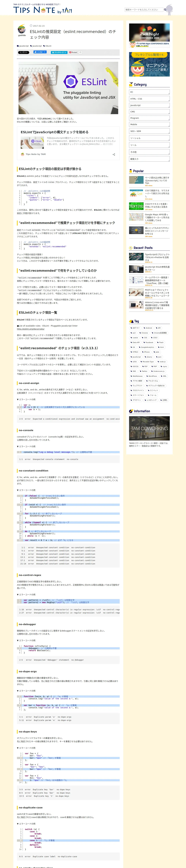Click the Popular heading star icon
186x868 pixels.
pyautogui.click(x=131, y=171)
